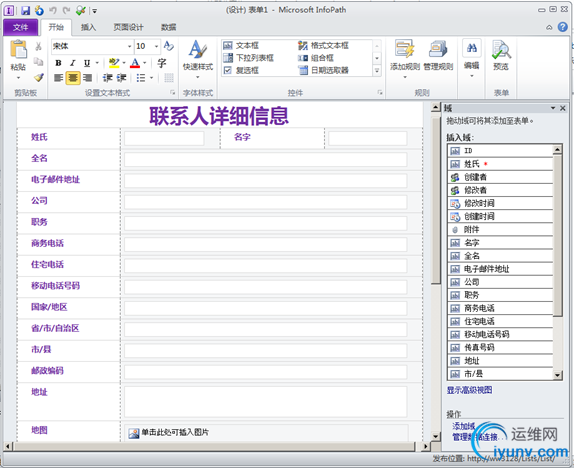Insert a 格式文本框 rich text control
Image resolution: width=574 pixels, height=468 pixels.
pyautogui.click(x=323, y=45)
